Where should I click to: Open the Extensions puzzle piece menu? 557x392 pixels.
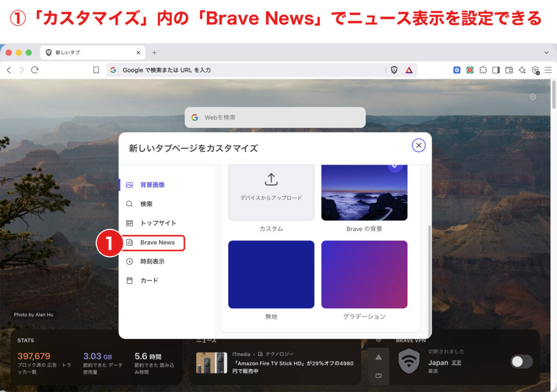[x=483, y=70]
